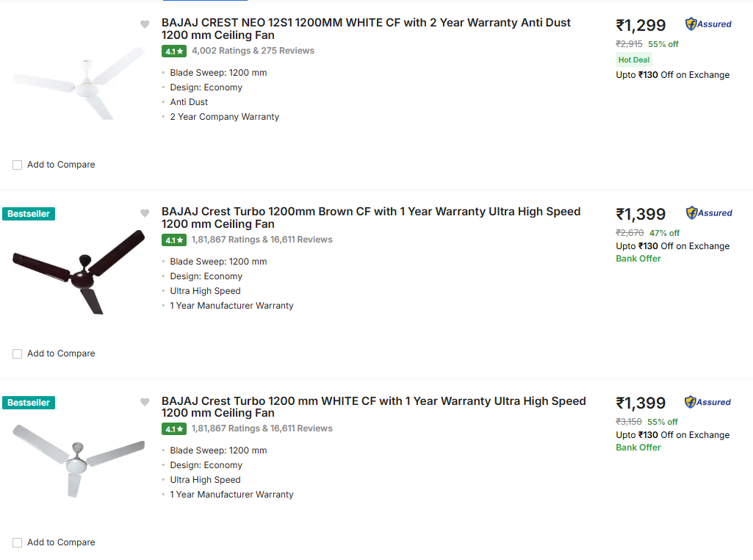
Task: Click Assured badge on Crest Turbo WHITE listing
Action: (x=708, y=402)
